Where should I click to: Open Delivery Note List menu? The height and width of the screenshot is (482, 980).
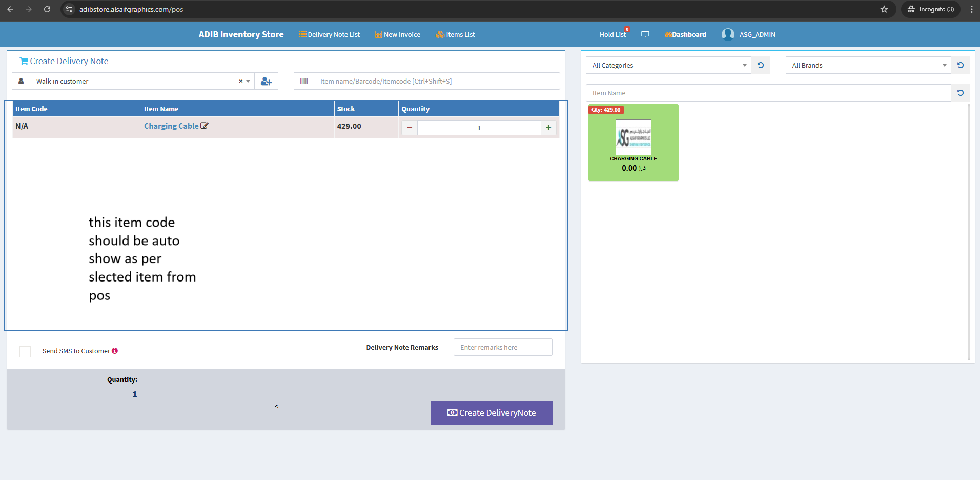click(329, 34)
